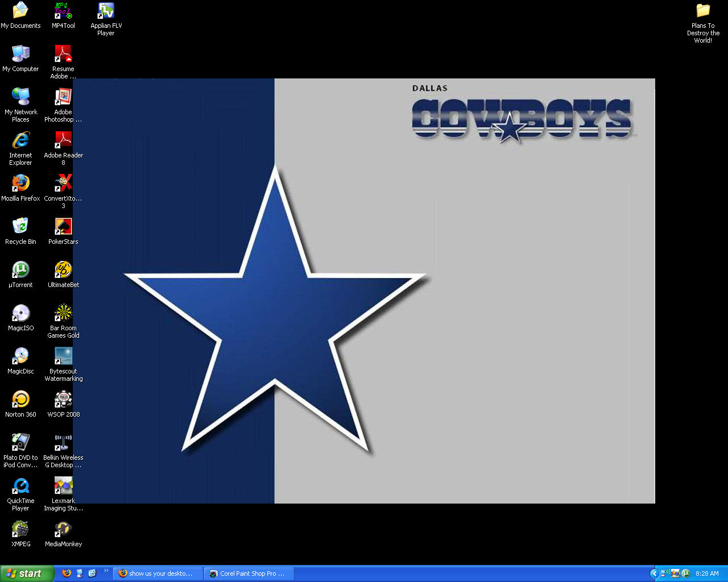Select the Mozilla Firefox desktop icon
This screenshot has width=728, height=582.
[x=20, y=188]
